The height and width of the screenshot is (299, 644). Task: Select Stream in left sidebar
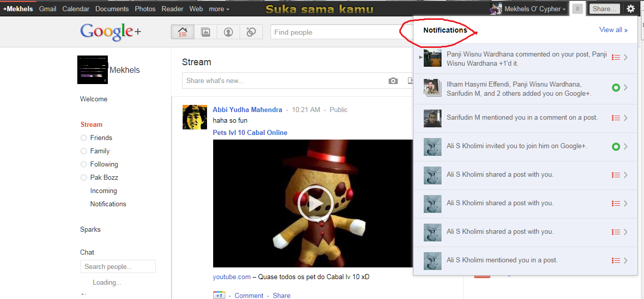pos(92,124)
